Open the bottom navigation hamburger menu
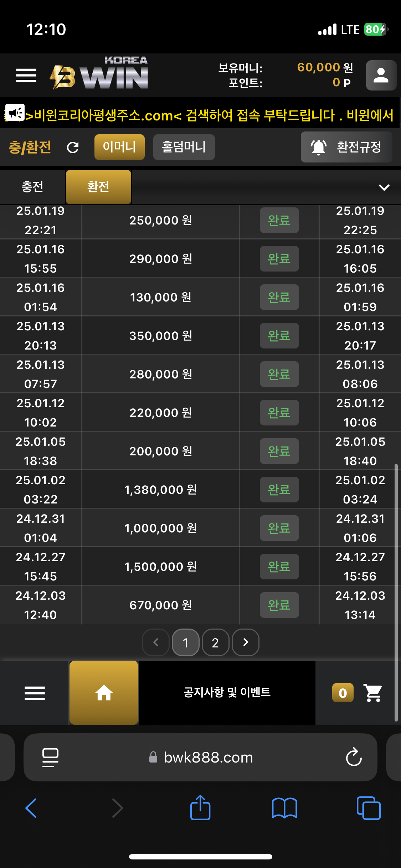Viewport: 401px width, 868px height. [35, 693]
